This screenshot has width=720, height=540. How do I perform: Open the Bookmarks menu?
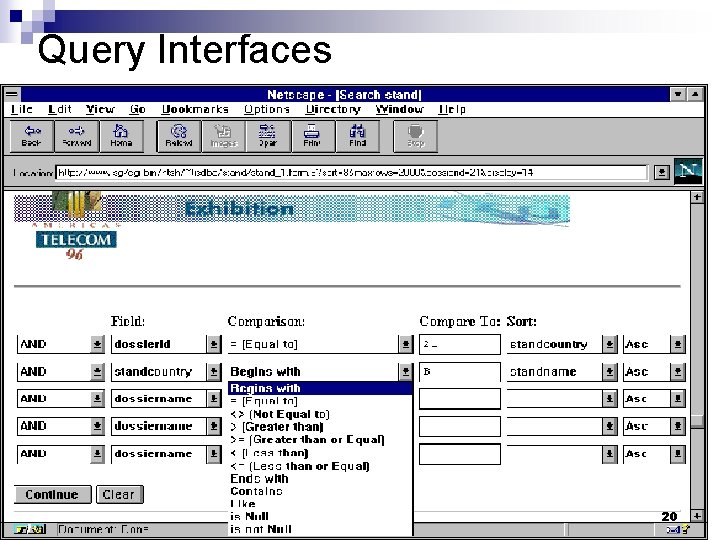point(195,109)
